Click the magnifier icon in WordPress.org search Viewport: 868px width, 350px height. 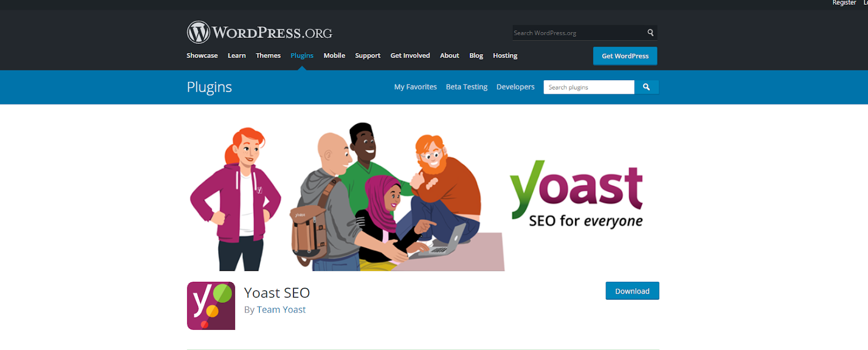coord(650,33)
